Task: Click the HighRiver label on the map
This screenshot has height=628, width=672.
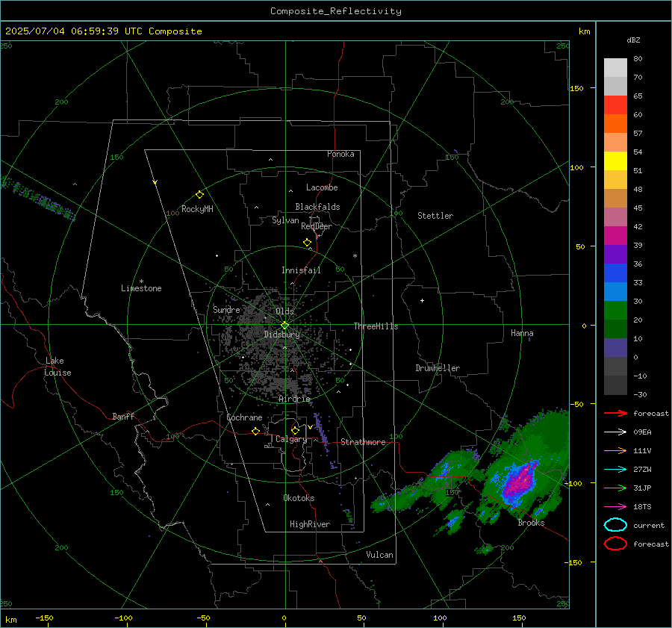Action: click(x=310, y=524)
